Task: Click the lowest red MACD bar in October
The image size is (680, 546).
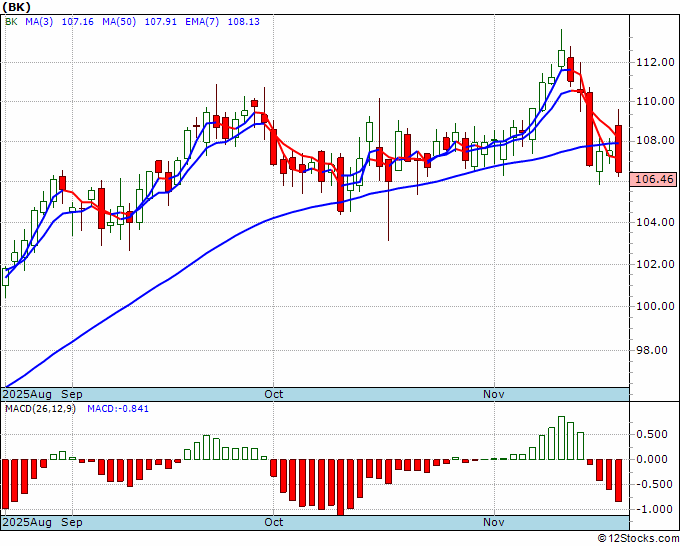Action: point(341,487)
